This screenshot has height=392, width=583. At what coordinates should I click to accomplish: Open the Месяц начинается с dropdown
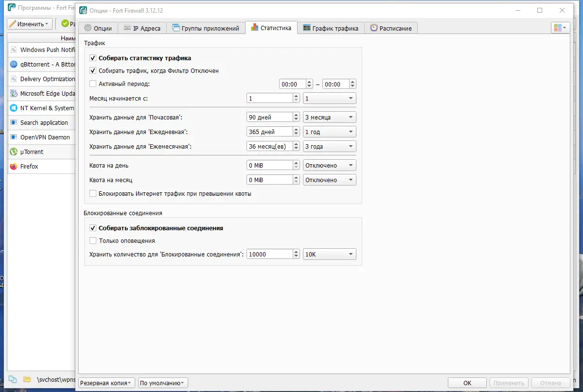click(329, 99)
